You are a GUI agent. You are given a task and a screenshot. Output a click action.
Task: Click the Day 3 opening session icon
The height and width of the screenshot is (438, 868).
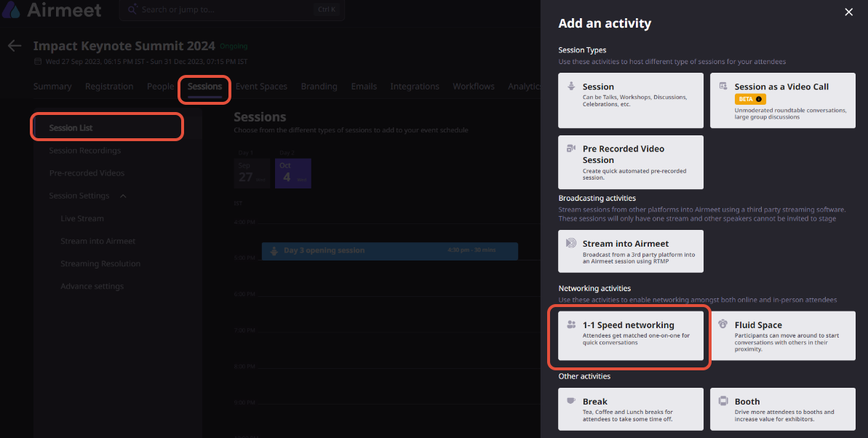point(274,251)
